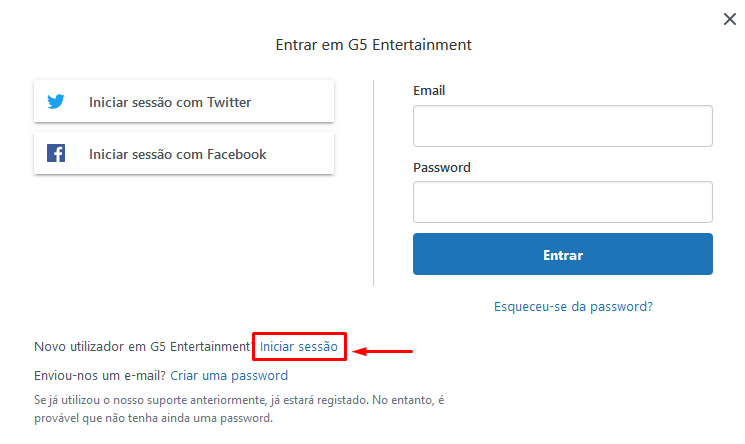745x444 pixels.
Task: Click the Twitter bird icon
Action: pos(56,101)
